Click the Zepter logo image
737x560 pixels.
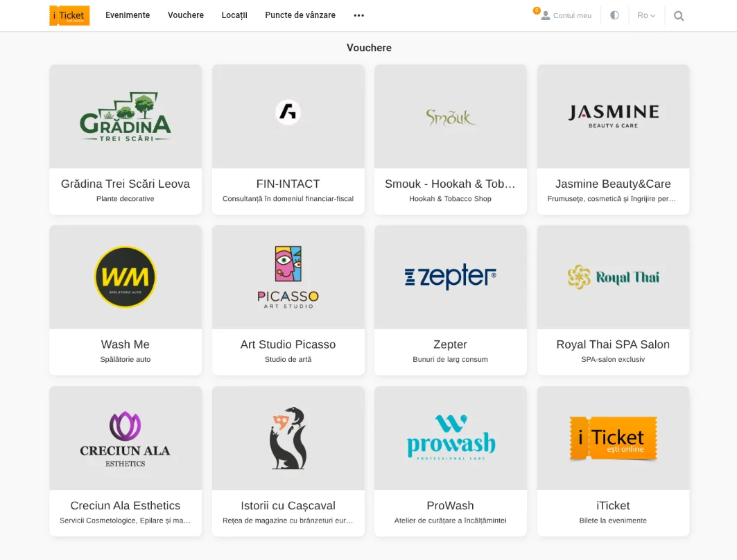[450, 277]
